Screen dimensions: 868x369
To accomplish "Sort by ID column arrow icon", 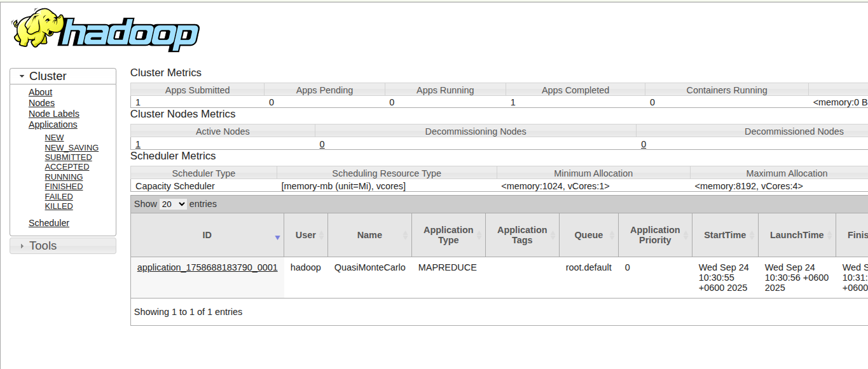I will tap(277, 238).
